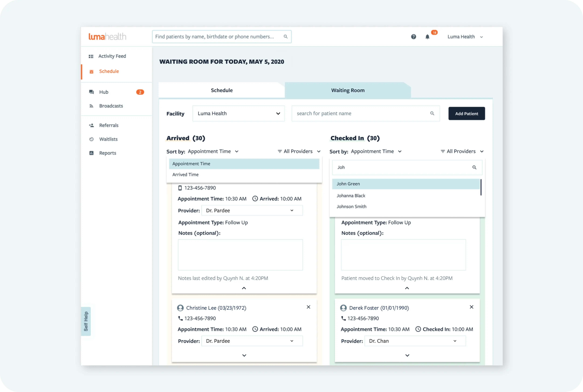The height and width of the screenshot is (392, 583).
Task: Click the Waitlists clock icon
Action: 91,139
